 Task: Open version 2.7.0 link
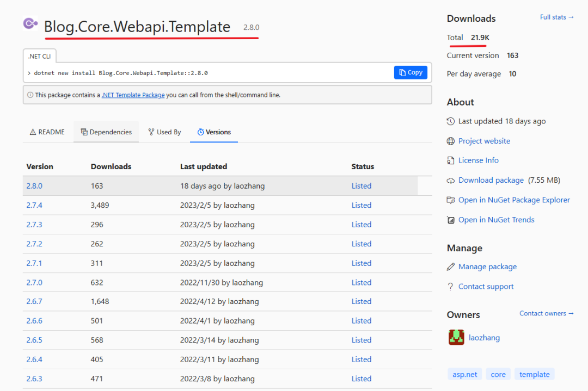tap(34, 282)
